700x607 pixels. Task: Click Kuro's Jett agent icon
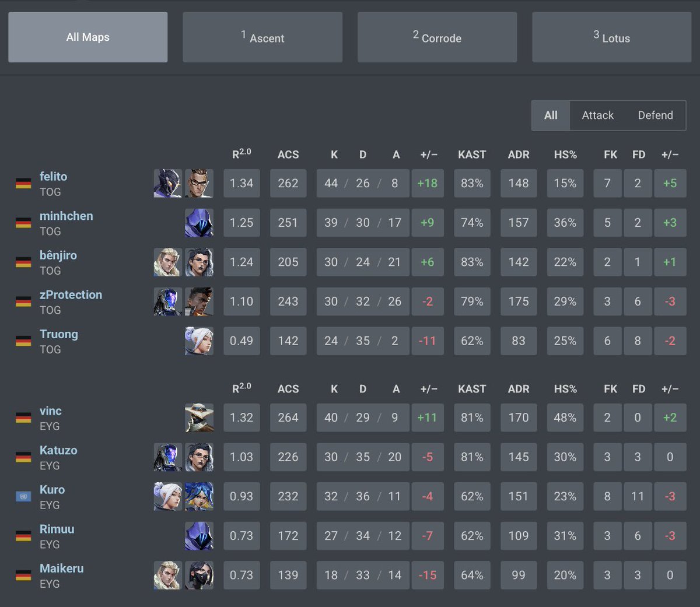pos(167,496)
